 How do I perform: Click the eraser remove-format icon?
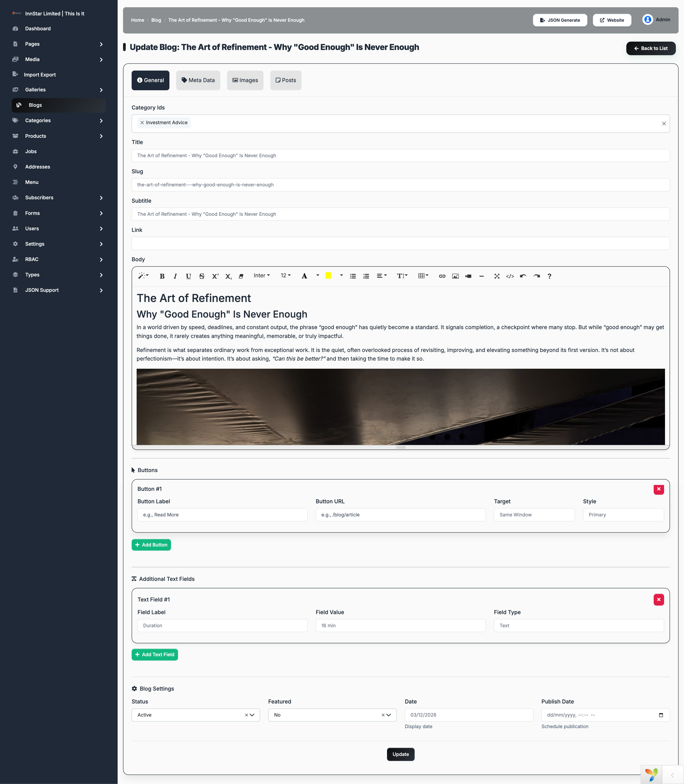point(241,276)
